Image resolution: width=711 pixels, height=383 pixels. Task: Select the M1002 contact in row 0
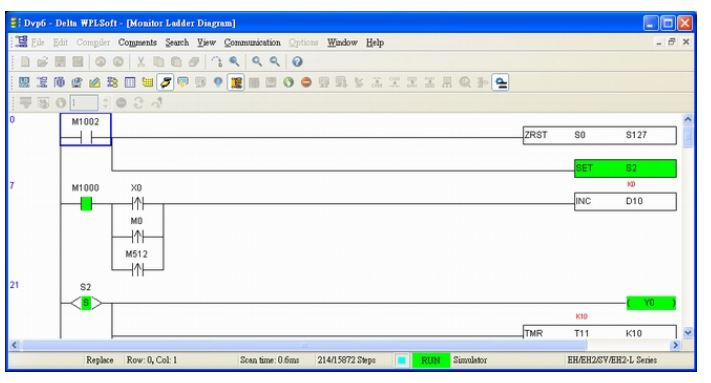(x=86, y=130)
